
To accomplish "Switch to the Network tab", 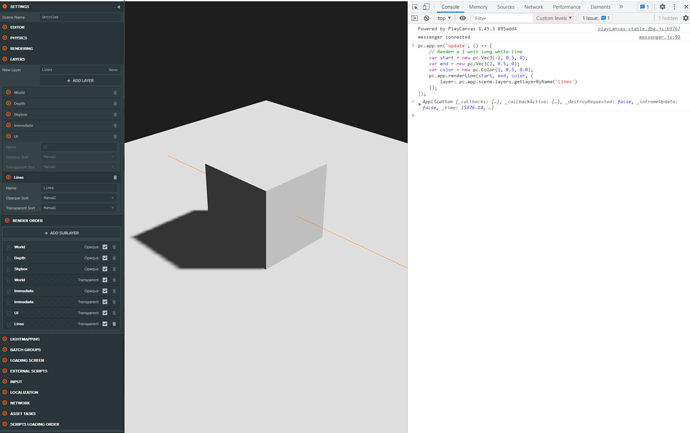I will [x=533, y=7].
